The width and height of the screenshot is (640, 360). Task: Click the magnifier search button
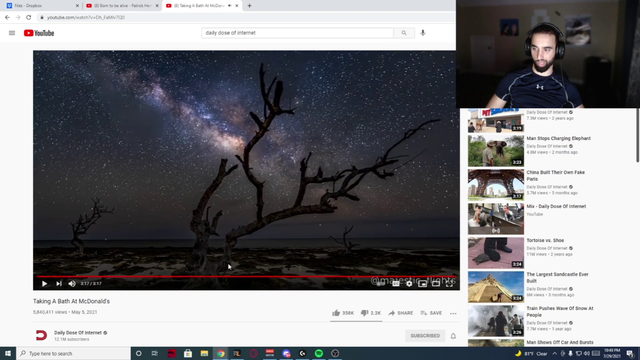click(404, 33)
